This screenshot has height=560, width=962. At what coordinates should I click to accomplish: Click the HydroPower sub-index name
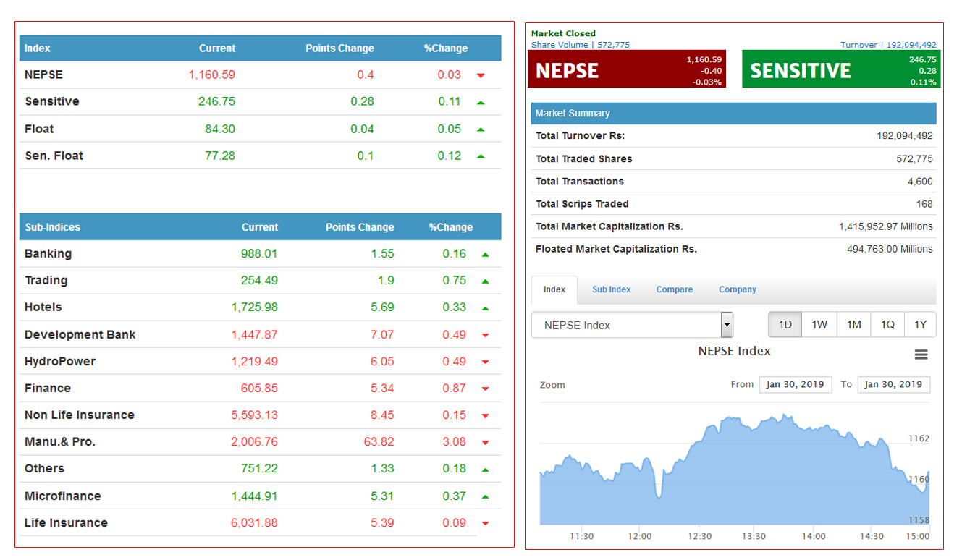[60, 361]
